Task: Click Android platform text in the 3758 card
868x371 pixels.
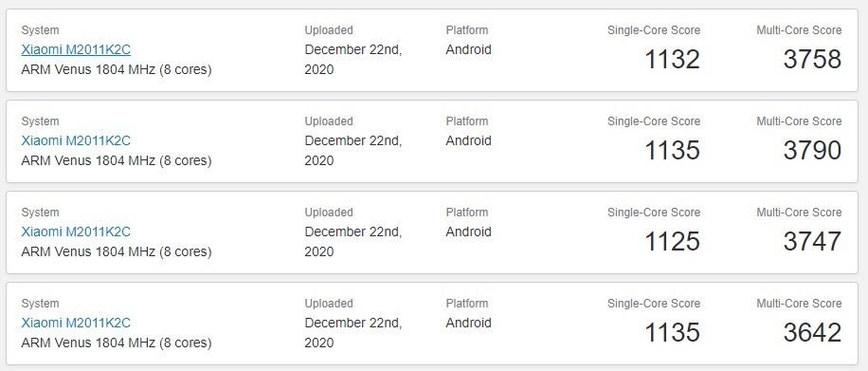Action: 468,50
